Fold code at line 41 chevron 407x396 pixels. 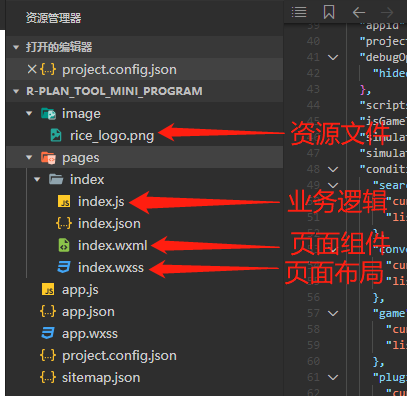[x=333, y=57]
